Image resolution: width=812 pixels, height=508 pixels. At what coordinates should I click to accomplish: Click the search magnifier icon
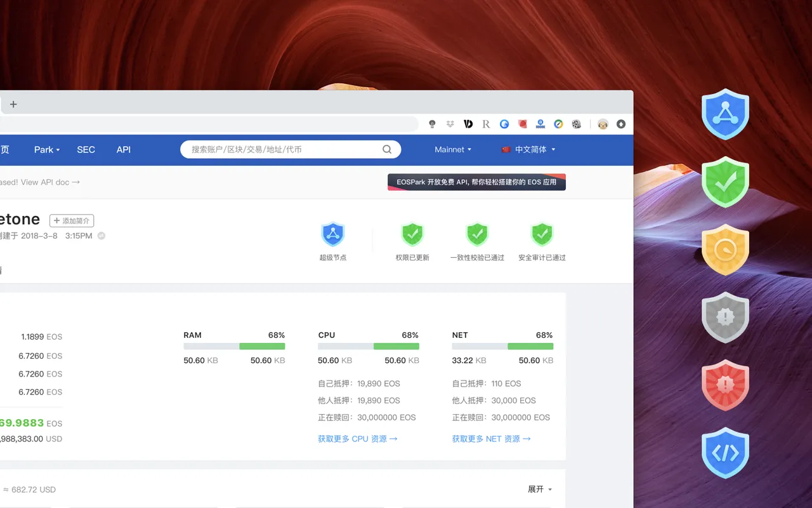387,150
